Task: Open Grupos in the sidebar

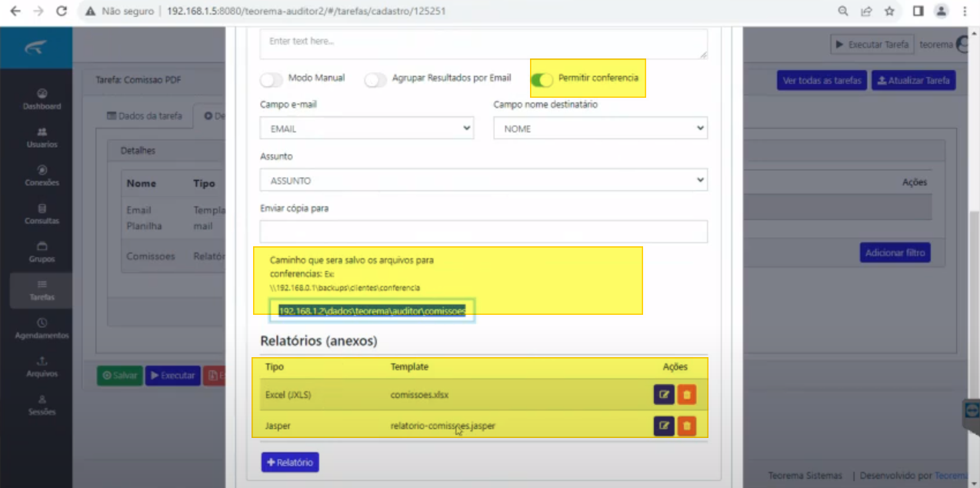Action: pos(42,252)
